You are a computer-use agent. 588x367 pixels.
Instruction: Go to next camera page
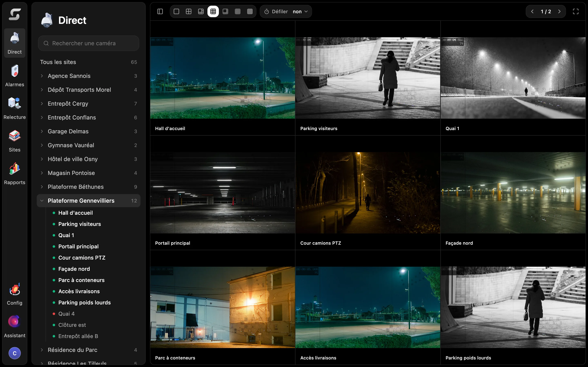pos(559,11)
